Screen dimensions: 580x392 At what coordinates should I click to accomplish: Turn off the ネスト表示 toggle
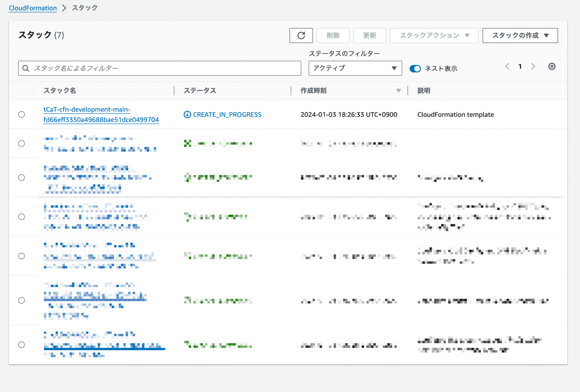tap(415, 68)
